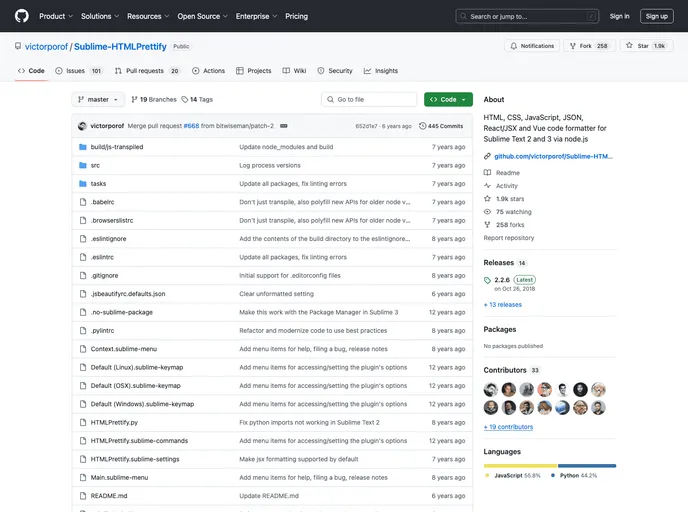
Task: Star the repository
Action: [x=646, y=46]
